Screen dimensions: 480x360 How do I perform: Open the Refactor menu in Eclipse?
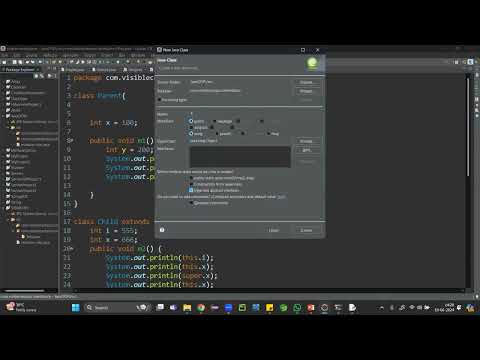(50, 55)
